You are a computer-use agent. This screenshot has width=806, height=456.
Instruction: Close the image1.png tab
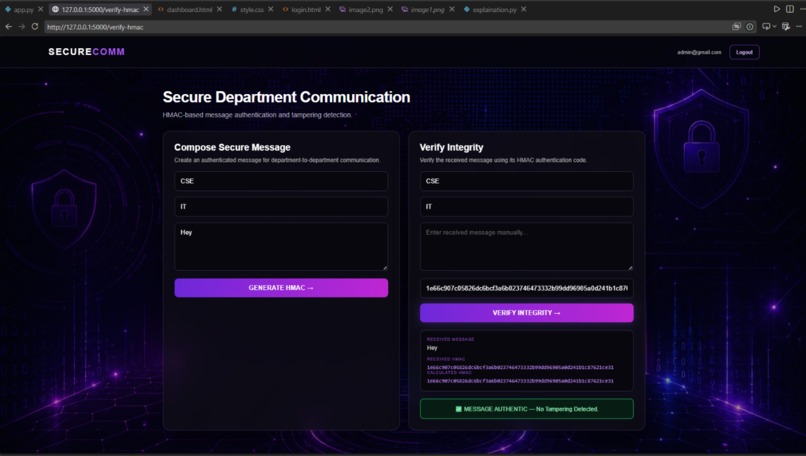(x=452, y=9)
